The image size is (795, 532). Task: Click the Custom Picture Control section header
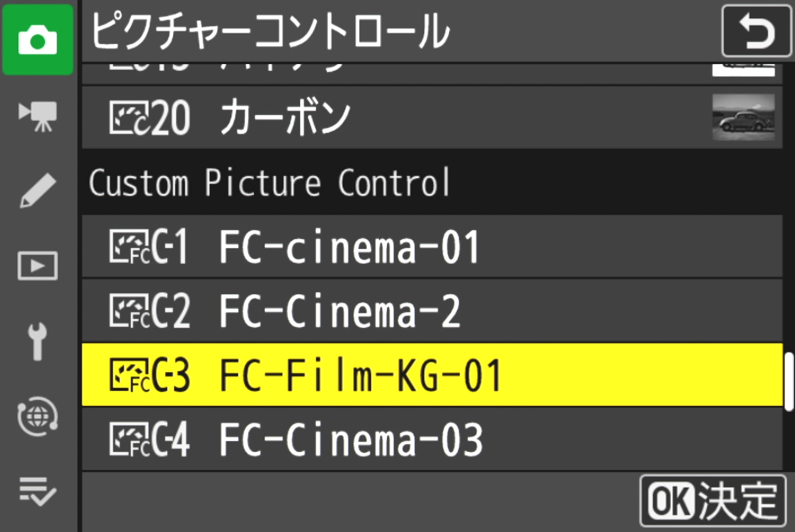coord(268,183)
